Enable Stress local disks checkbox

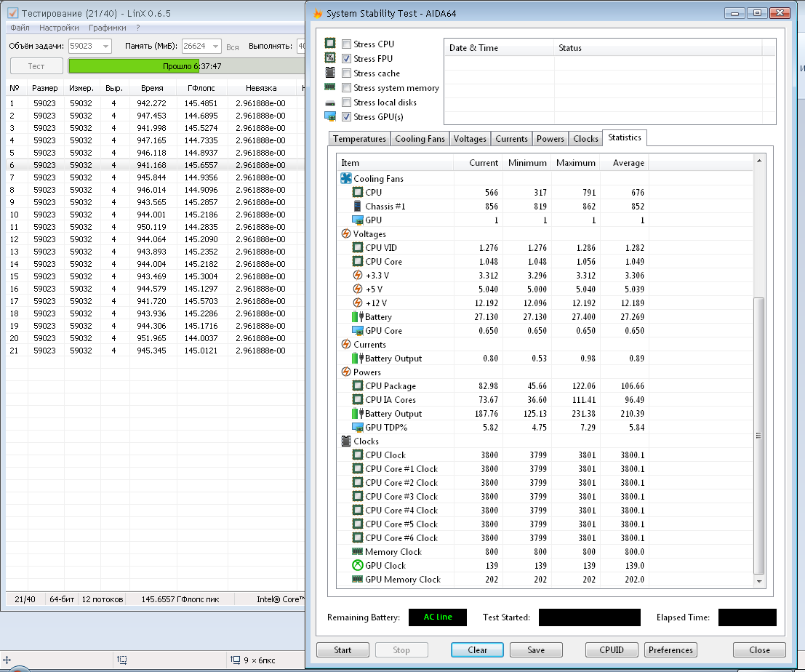tap(347, 102)
